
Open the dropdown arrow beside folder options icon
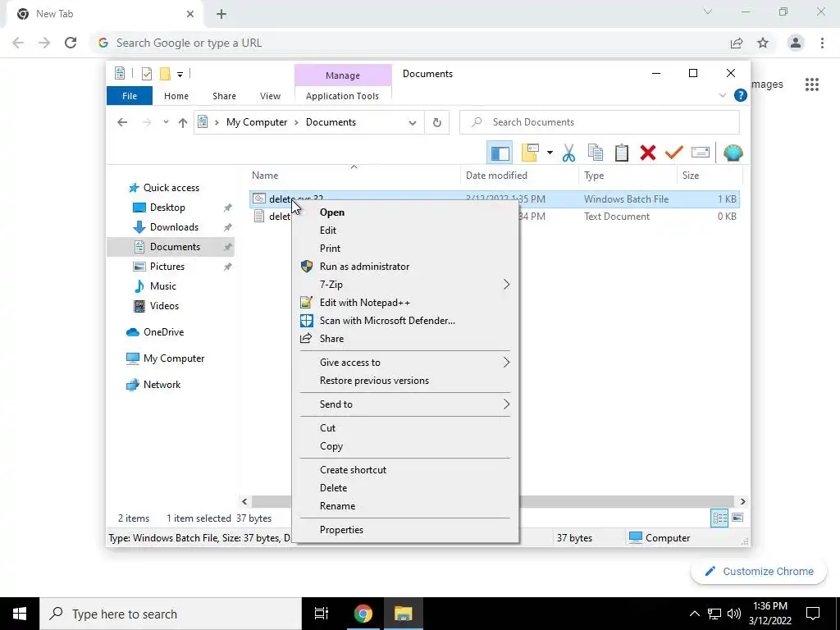click(550, 153)
